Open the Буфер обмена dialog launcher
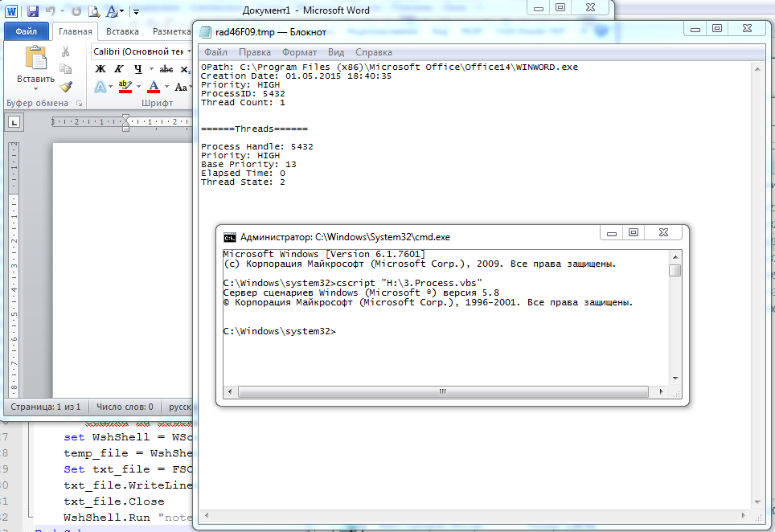The width and height of the screenshot is (775, 532). (x=79, y=103)
